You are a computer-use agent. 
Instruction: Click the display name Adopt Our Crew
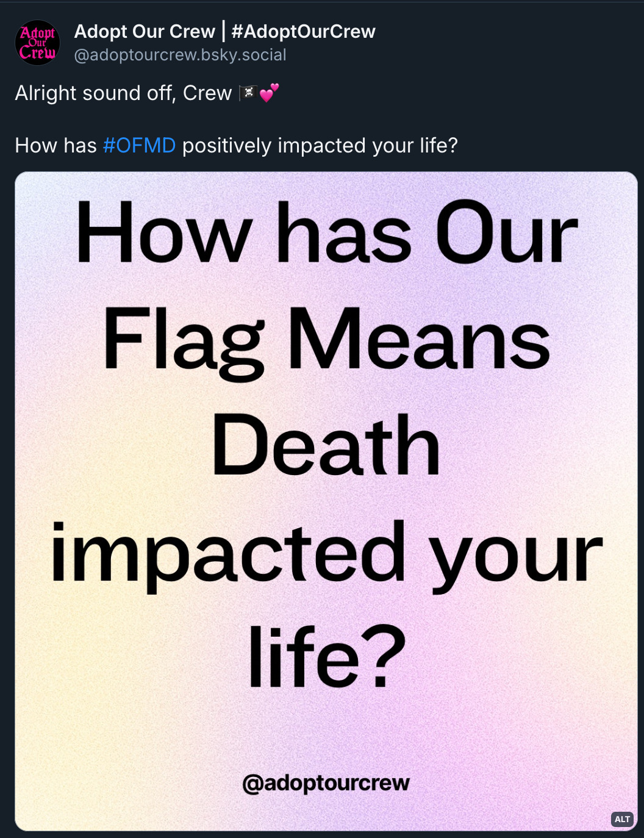pos(145,31)
